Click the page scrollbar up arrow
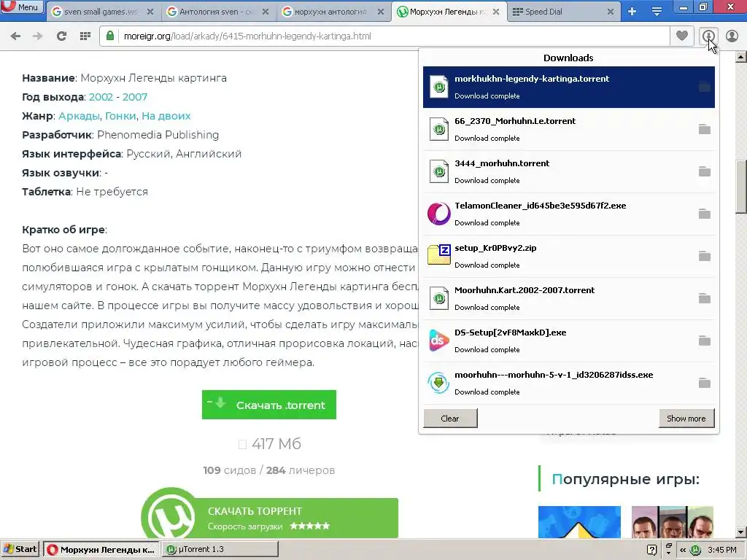747x560 pixels. (741, 57)
